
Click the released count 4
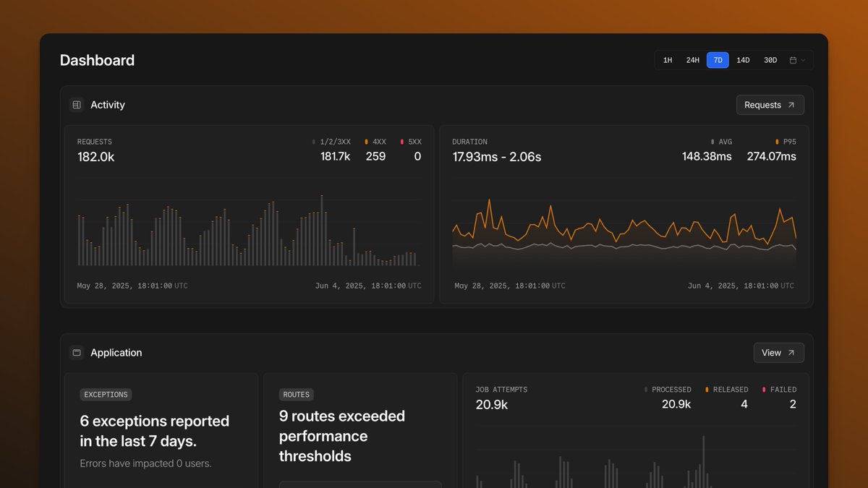[744, 405]
